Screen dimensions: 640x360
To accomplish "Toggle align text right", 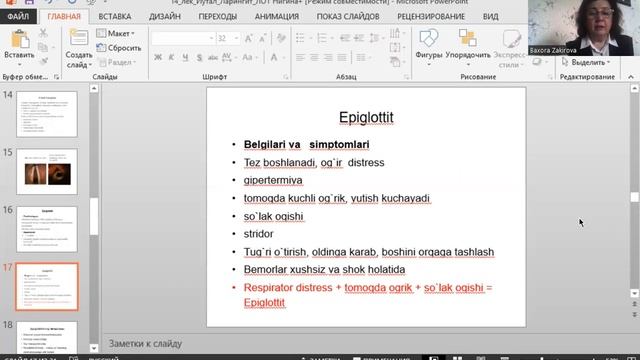I will [x=328, y=58].
